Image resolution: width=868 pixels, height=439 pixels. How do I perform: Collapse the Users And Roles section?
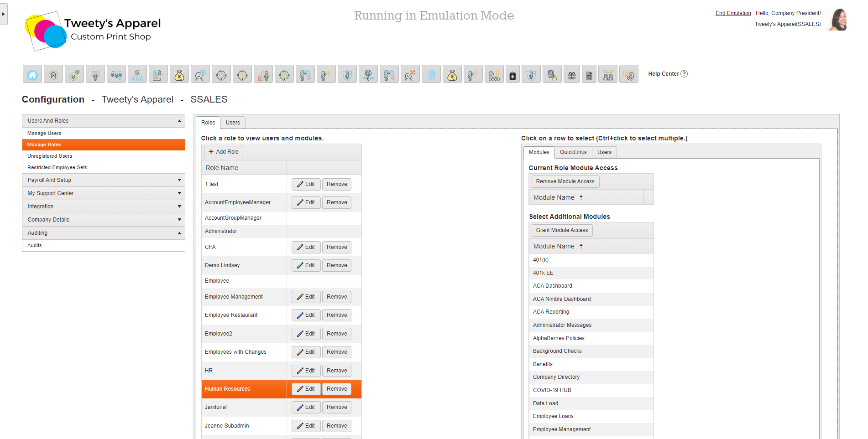click(179, 121)
